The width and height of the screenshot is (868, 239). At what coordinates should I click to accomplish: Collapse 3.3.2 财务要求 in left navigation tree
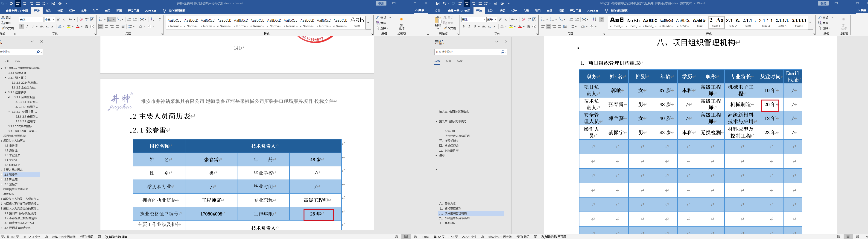[5, 78]
